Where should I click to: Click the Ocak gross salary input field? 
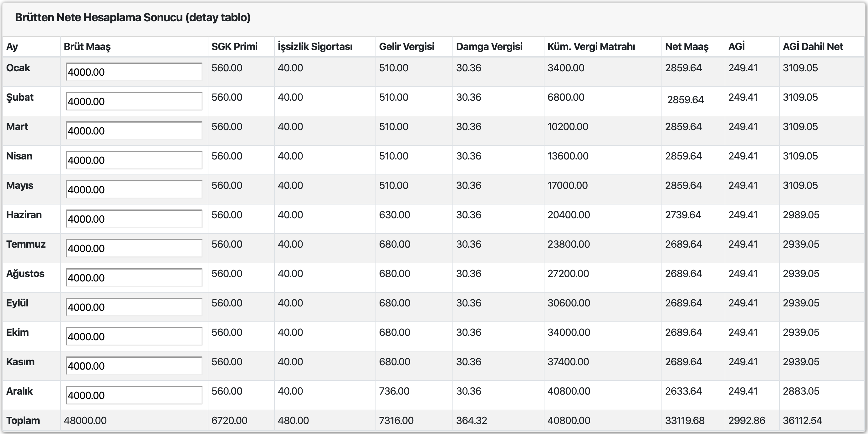(134, 72)
